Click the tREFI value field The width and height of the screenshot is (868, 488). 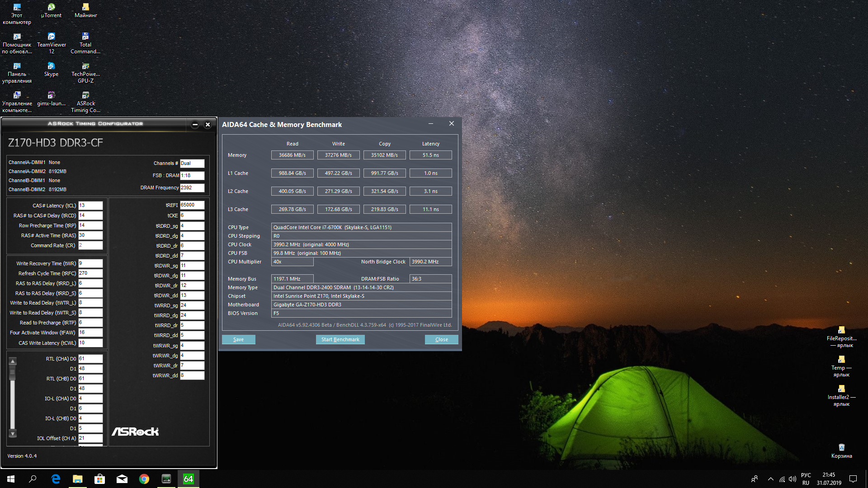192,205
